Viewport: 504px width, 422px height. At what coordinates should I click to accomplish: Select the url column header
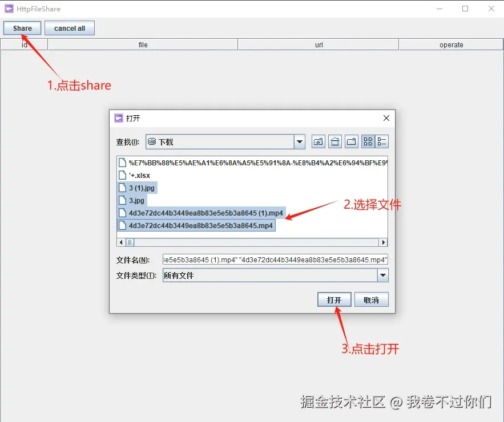[x=318, y=44]
